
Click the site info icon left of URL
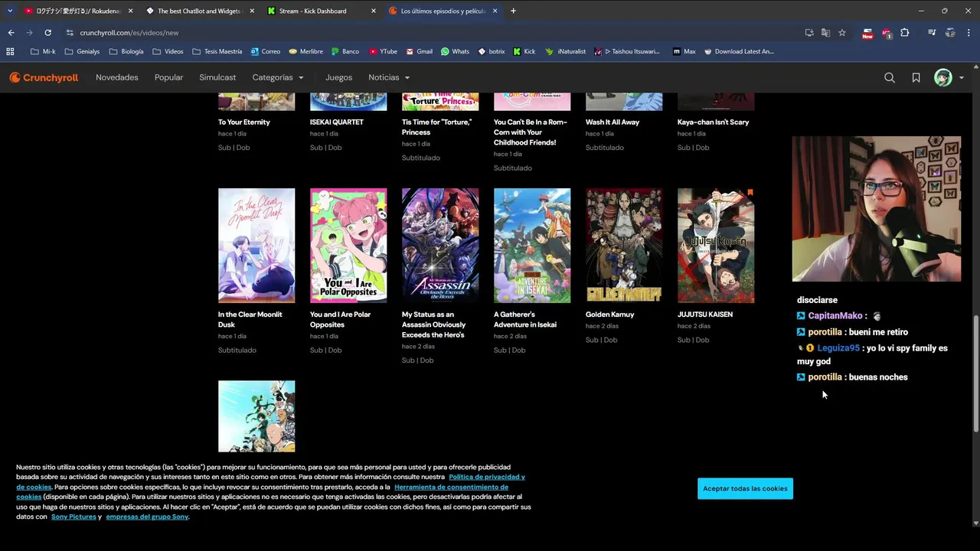click(70, 33)
